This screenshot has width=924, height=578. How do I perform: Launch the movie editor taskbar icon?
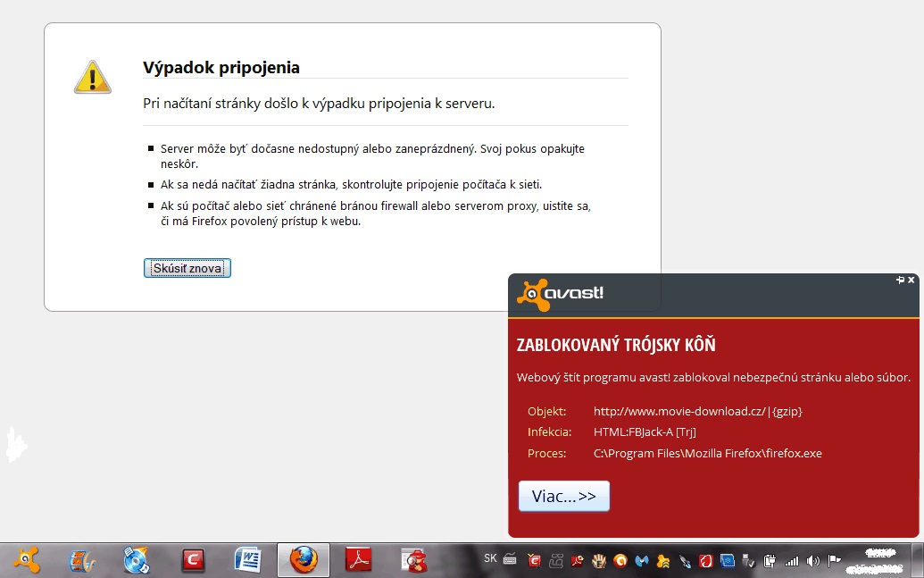(x=82, y=560)
